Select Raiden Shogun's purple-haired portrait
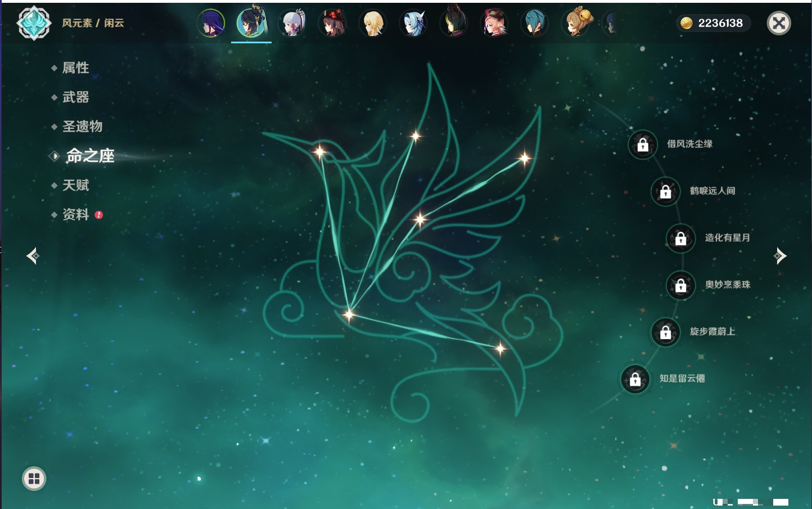The width and height of the screenshot is (812, 509). click(211, 24)
